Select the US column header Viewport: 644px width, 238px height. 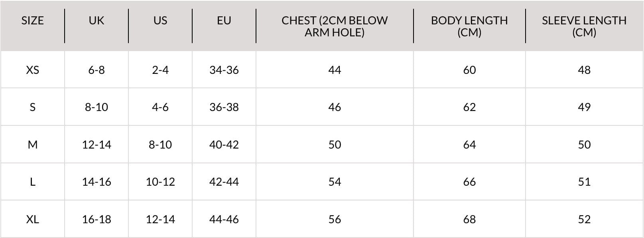tap(160, 20)
